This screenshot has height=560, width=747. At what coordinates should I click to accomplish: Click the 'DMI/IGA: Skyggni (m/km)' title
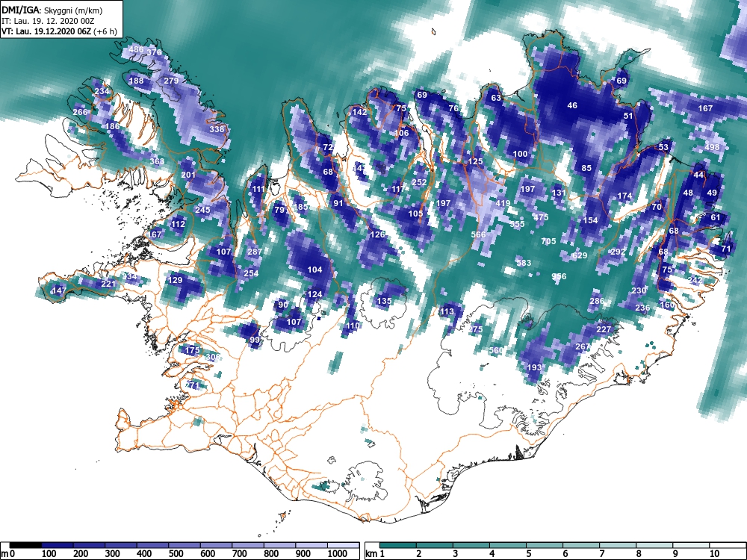[52, 10]
